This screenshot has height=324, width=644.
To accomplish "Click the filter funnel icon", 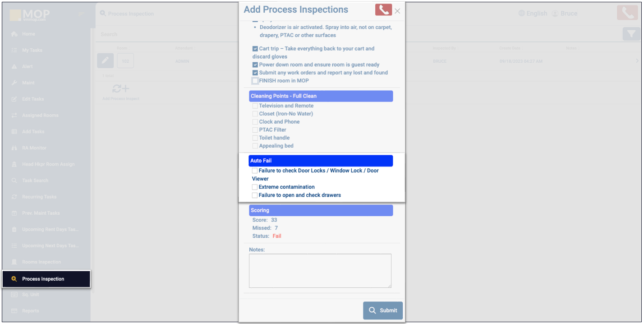I will coord(631,34).
